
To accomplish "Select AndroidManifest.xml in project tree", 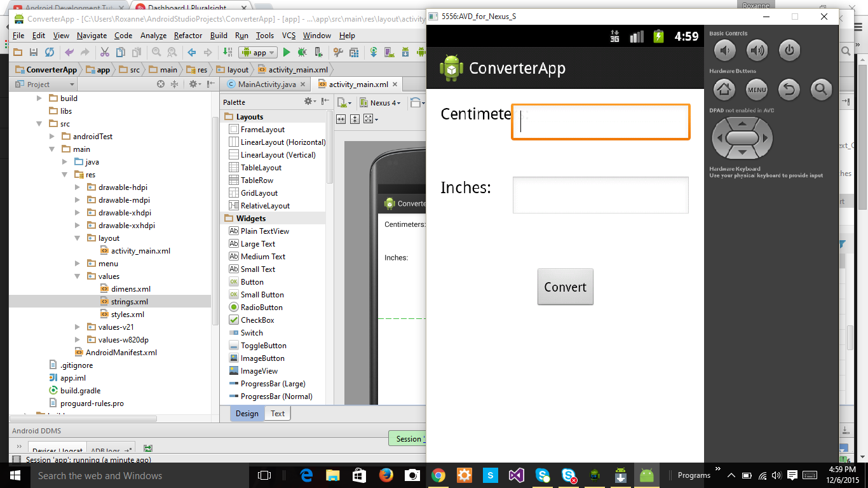I will coord(116,352).
